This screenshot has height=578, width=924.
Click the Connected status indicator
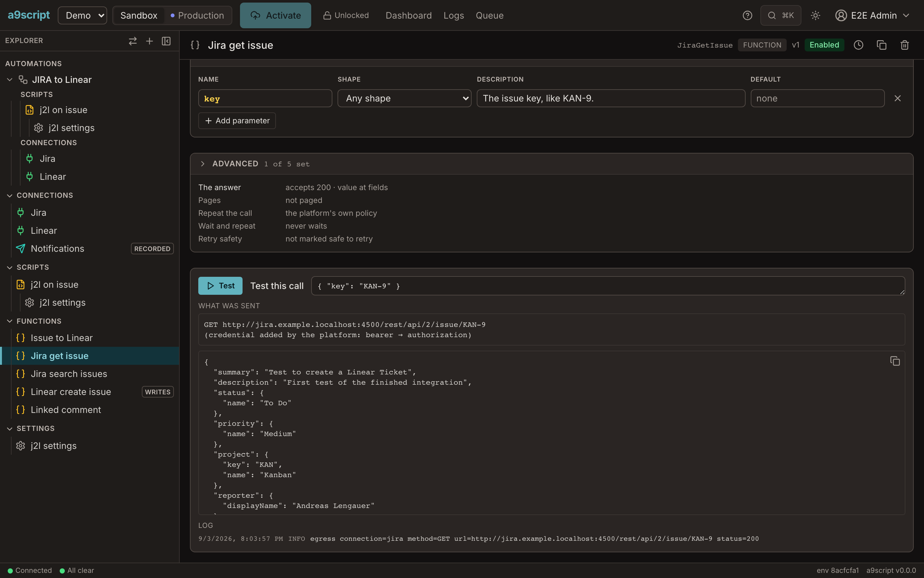30,570
